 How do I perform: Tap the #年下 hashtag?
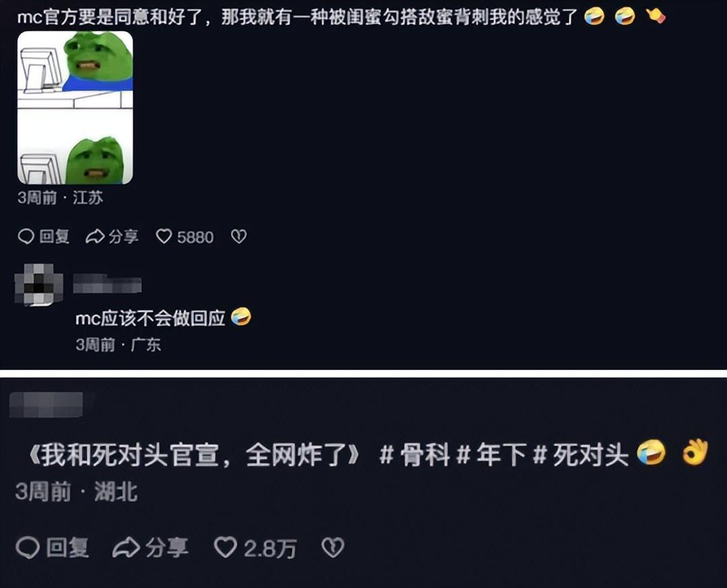coord(491,454)
